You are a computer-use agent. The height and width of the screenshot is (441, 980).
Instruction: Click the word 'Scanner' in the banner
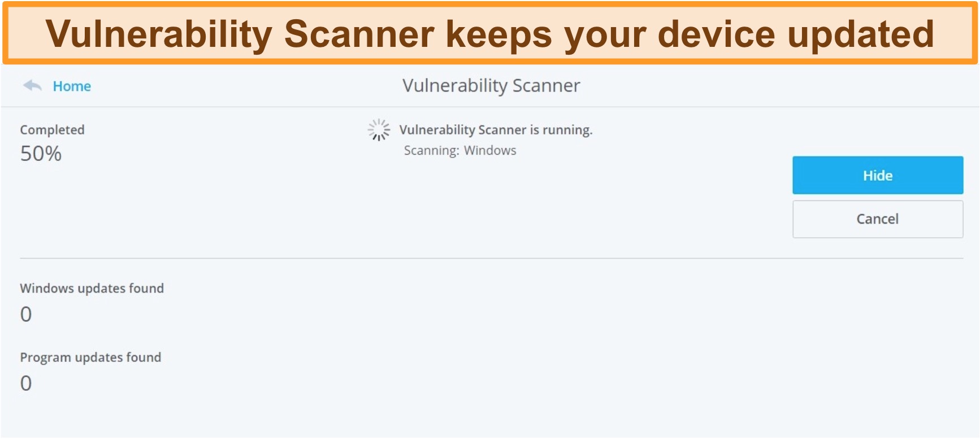click(359, 34)
